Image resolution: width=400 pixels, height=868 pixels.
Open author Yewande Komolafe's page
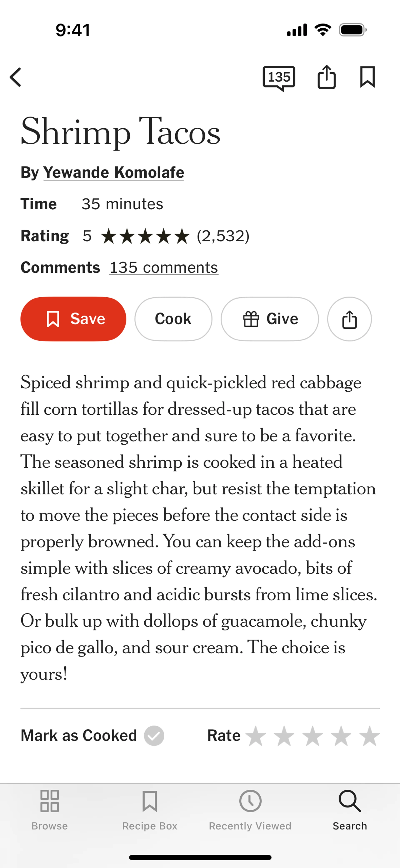pyautogui.click(x=114, y=172)
